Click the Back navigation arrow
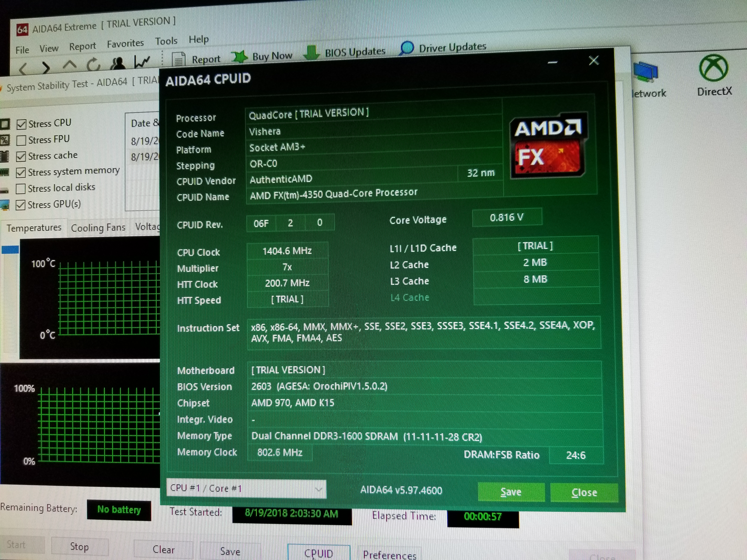This screenshot has width=747, height=560. click(23, 69)
